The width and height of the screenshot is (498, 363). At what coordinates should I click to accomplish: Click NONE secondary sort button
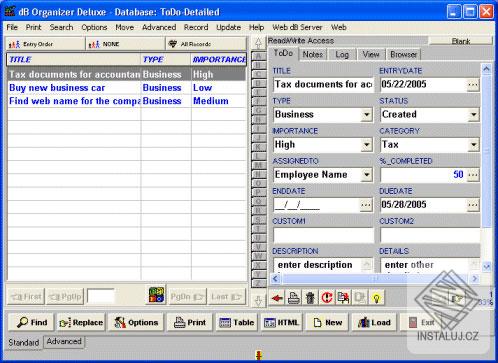click(125, 44)
